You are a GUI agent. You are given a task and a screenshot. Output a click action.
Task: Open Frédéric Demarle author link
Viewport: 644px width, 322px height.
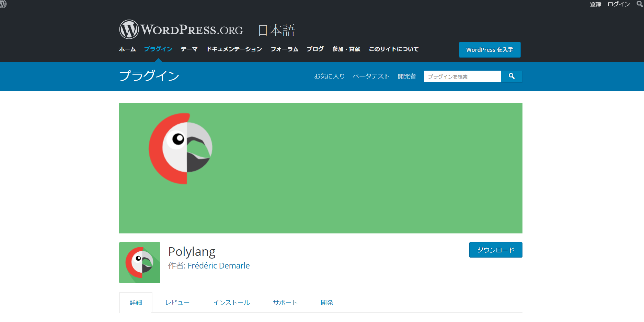(x=219, y=266)
